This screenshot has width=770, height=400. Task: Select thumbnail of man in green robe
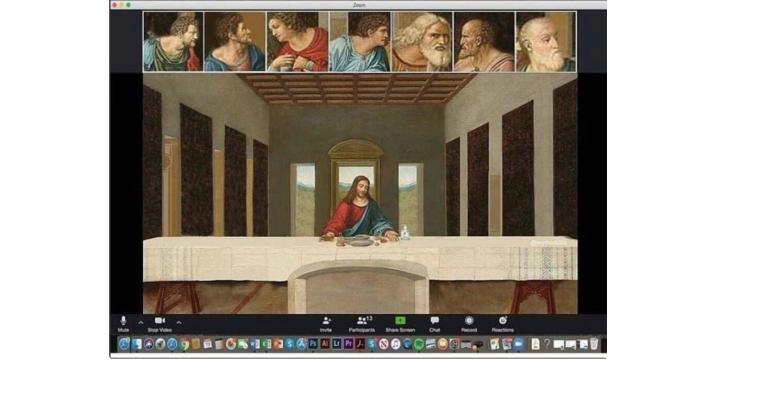(x=173, y=42)
